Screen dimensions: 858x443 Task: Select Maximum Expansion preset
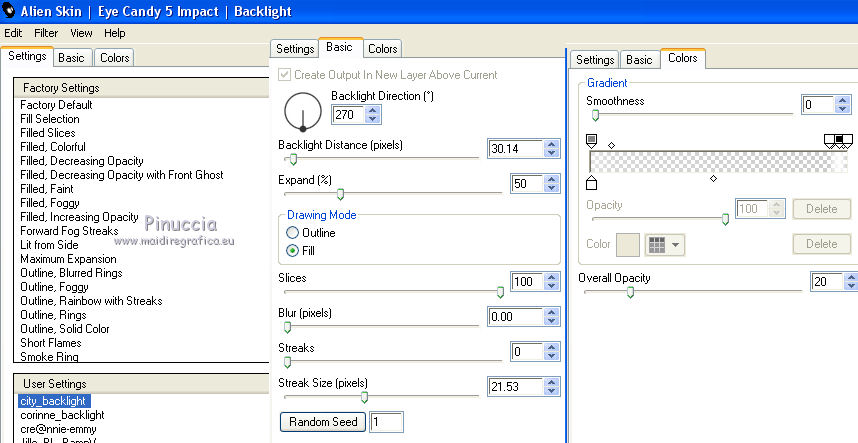(x=68, y=259)
